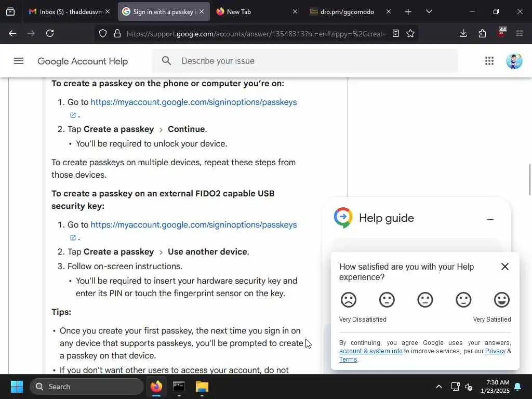Click the external-link icon after the first passkeys URL
532x399 pixels.
coord(73,115)
